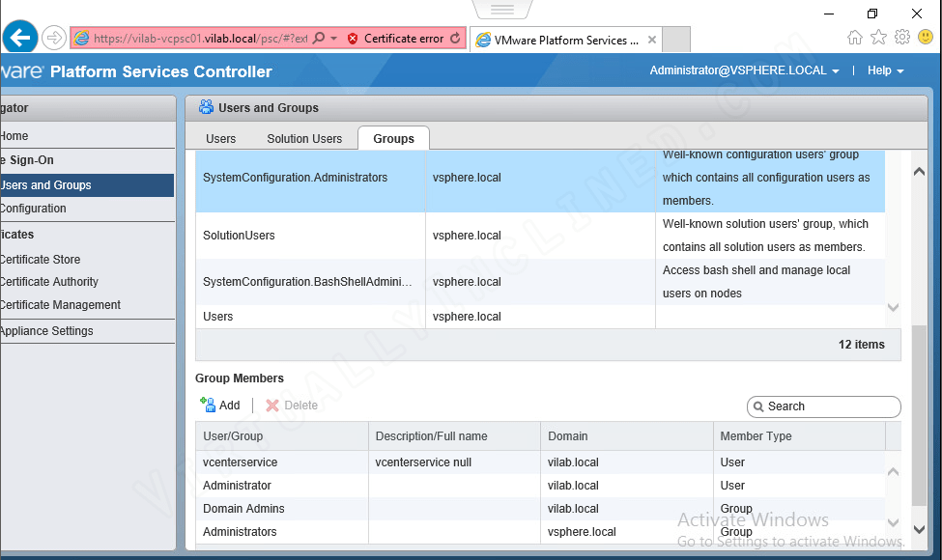Expand the Administrator@VSPHERE.LOCAL dropdown
Image resolution: width=942 pixels, height=560 pixels.
tap(744, 70)
